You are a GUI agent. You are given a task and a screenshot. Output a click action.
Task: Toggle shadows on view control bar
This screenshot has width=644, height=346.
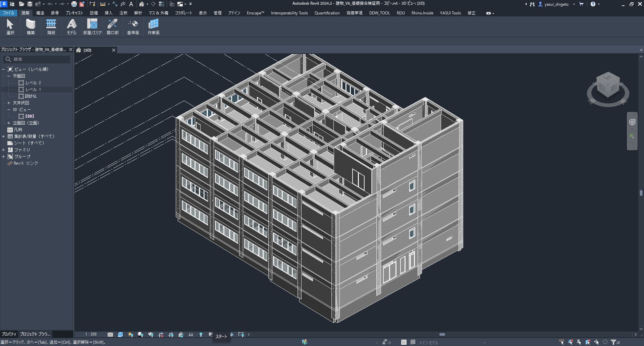point(141,334)
